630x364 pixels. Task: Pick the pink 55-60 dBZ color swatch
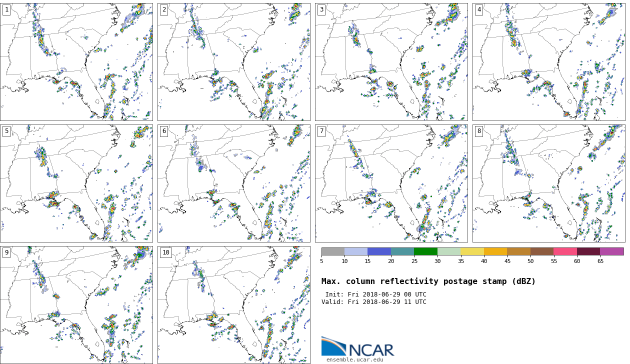coord(565,251)
